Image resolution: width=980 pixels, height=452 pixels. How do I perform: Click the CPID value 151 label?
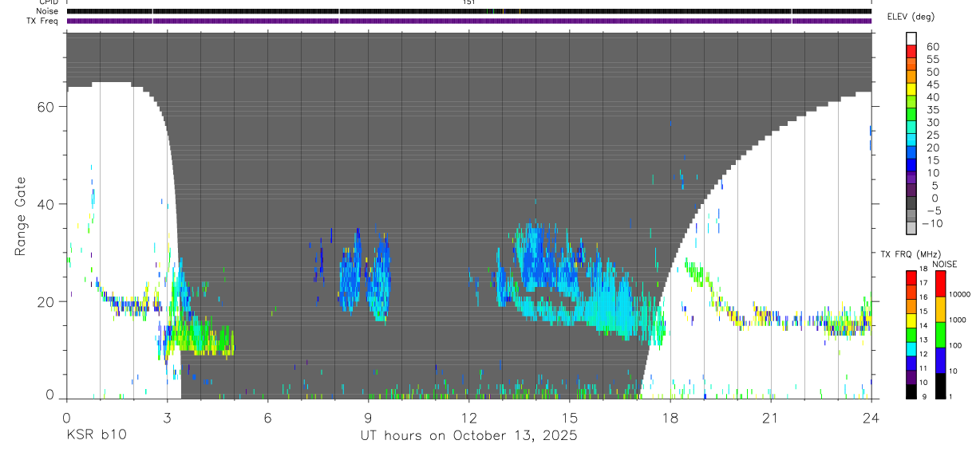point(468,2)
